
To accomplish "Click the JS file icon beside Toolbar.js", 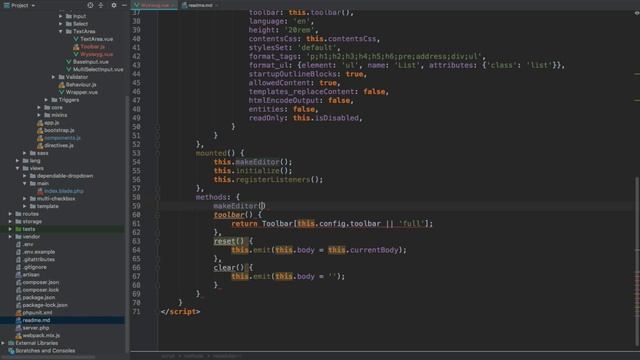I will pyautogui.click(x=76, y=47).
